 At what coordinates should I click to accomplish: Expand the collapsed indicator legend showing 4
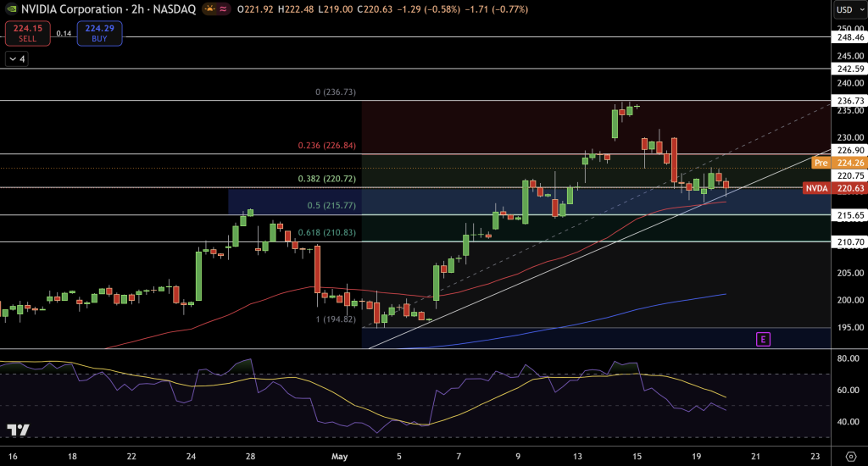(17, 58)
